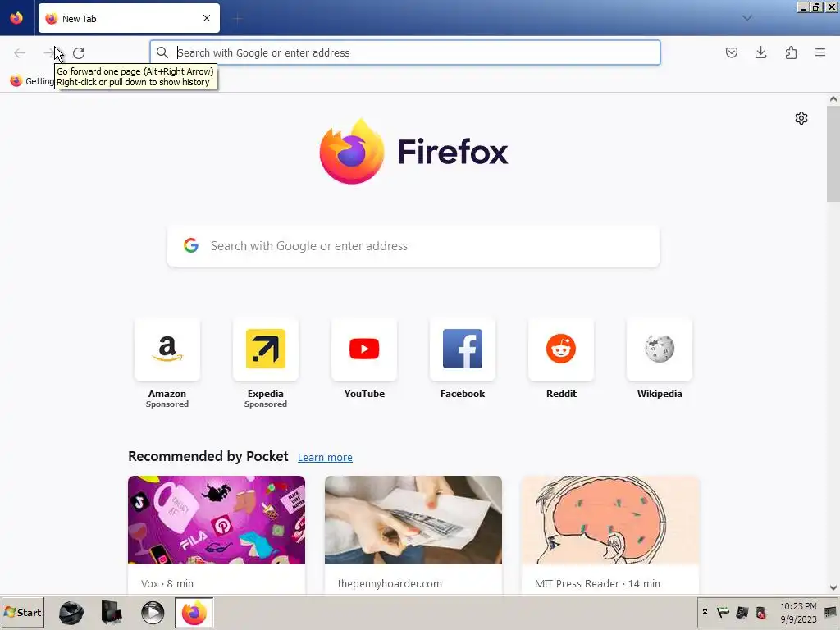Open the thepennyhoarder.com article thumbnail
840x630 pixels.
(413, 519)
